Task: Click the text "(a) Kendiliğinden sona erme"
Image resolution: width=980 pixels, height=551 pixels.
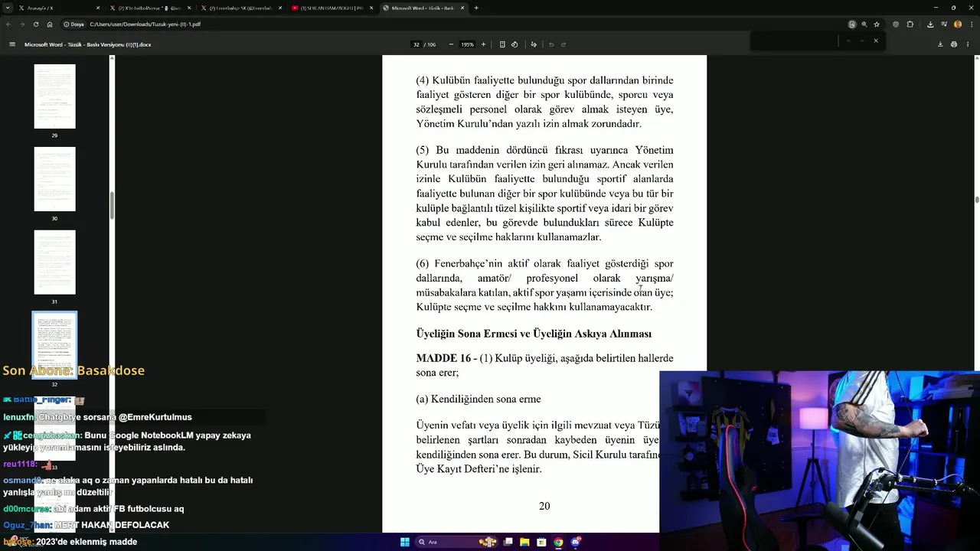Action: point(479,399)
